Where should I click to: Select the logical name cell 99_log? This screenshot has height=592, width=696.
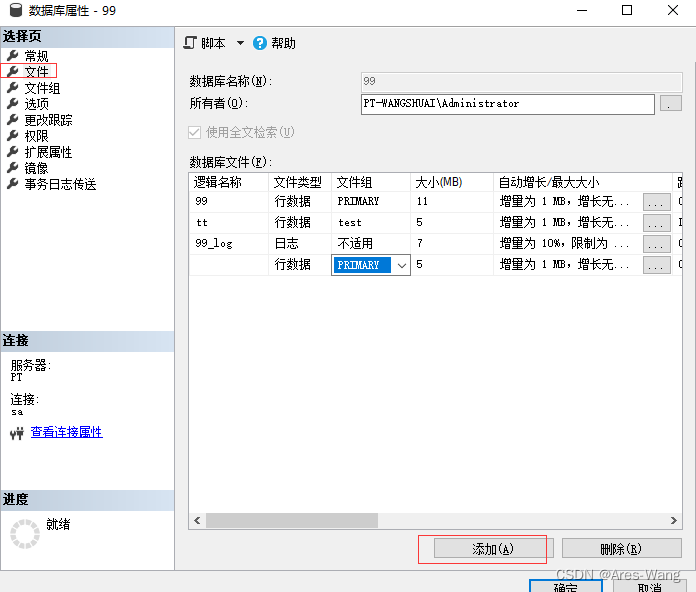pos(229,243)
